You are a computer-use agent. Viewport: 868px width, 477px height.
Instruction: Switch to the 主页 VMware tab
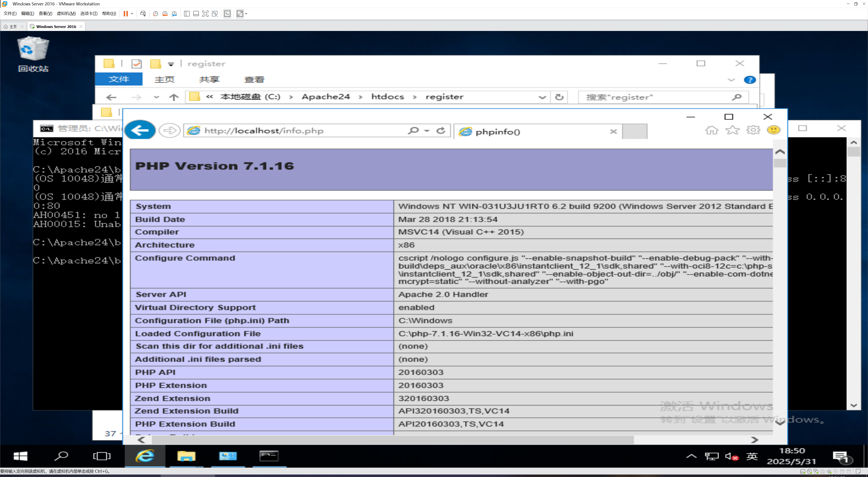(x=13, y=27)
